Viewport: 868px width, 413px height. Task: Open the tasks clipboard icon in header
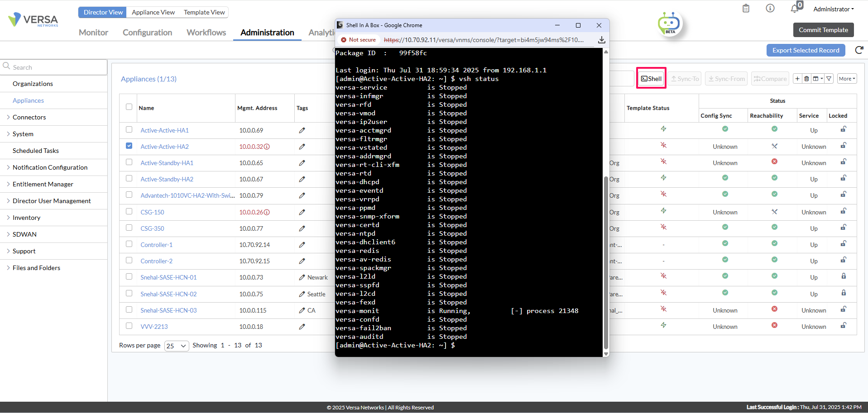click(746, 9)
